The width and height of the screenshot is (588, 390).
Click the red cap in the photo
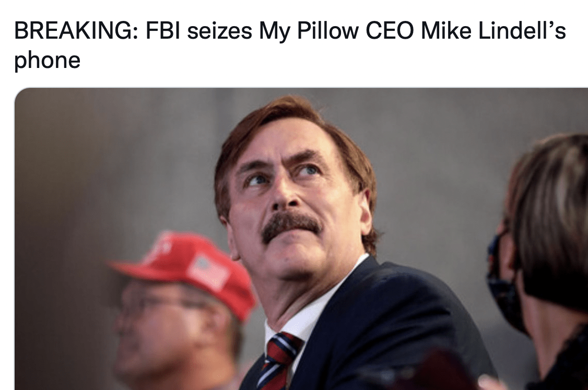(184, 271)
